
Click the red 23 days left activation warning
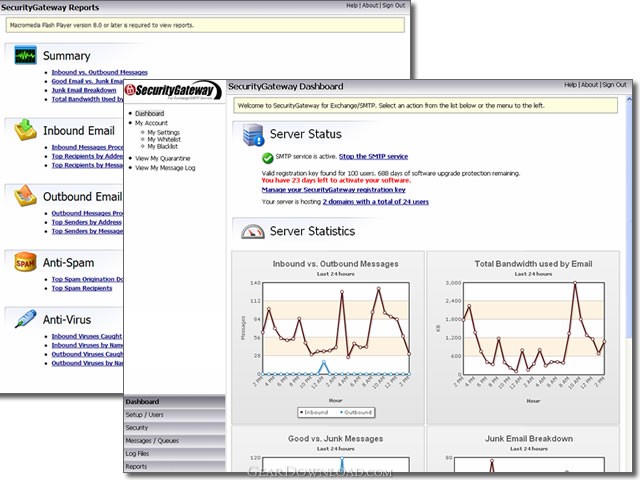click(336, 180)
